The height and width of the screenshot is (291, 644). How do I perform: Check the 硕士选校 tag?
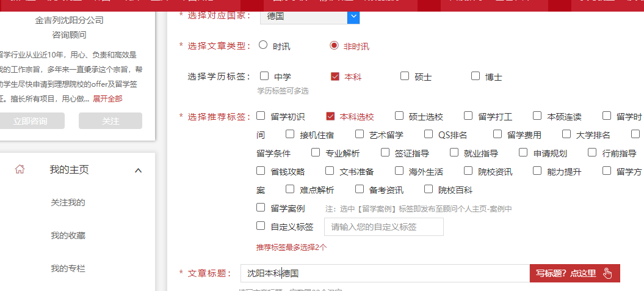(399, 116)
